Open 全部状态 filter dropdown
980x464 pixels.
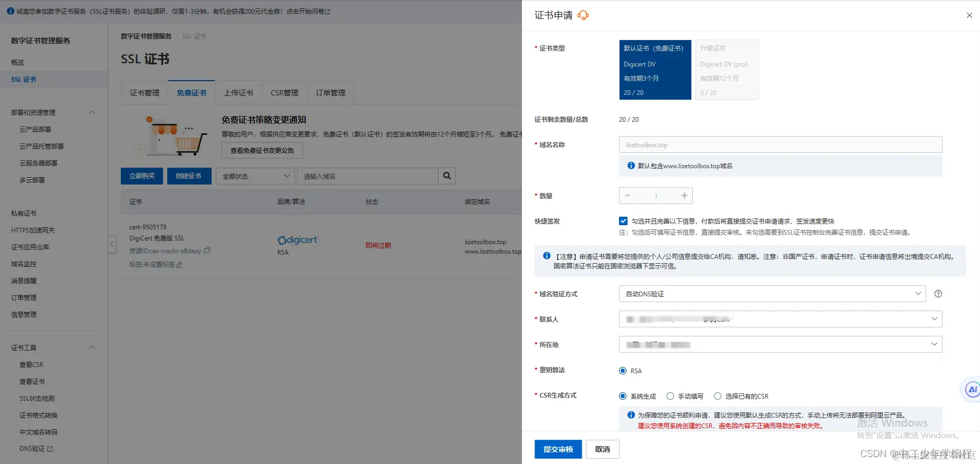coord(255,176)
